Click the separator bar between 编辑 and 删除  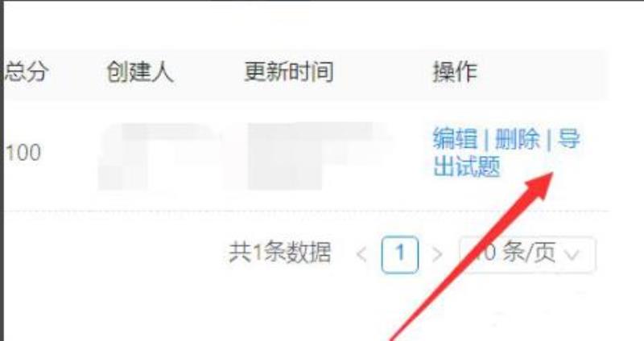[x=486, y=139]
